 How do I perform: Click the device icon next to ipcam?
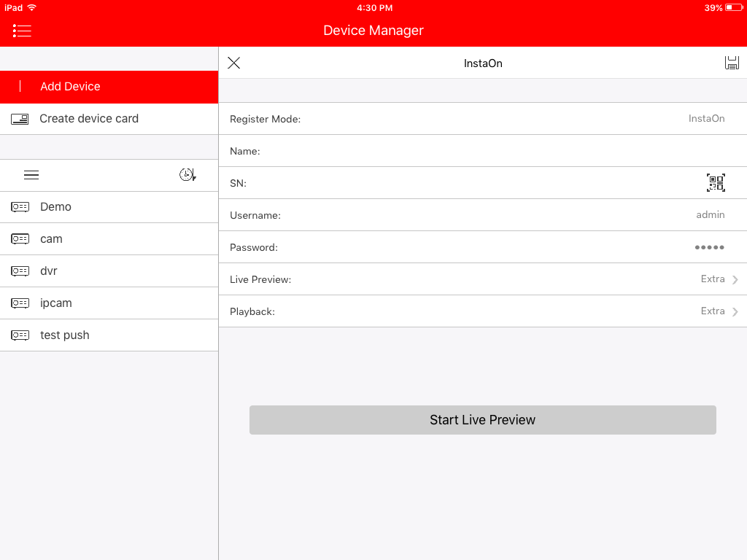pos(20,303)
